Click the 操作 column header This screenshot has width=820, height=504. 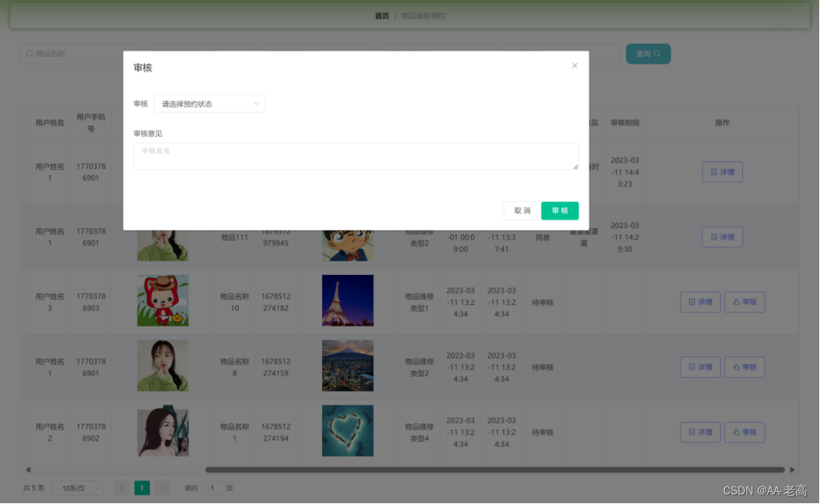pos(722,123)
